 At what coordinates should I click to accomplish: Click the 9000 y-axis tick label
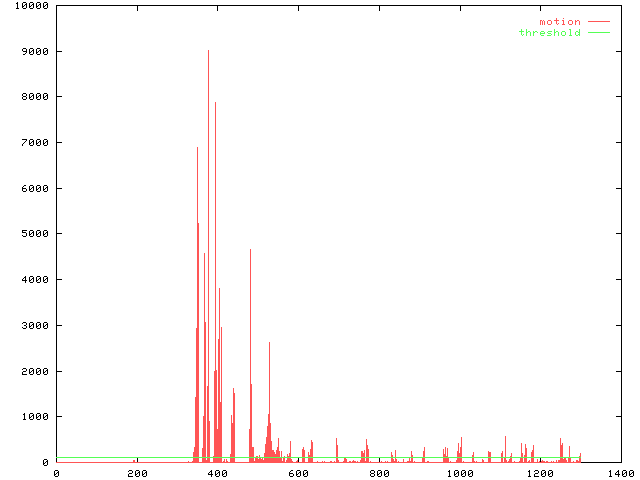coord(31,52)
